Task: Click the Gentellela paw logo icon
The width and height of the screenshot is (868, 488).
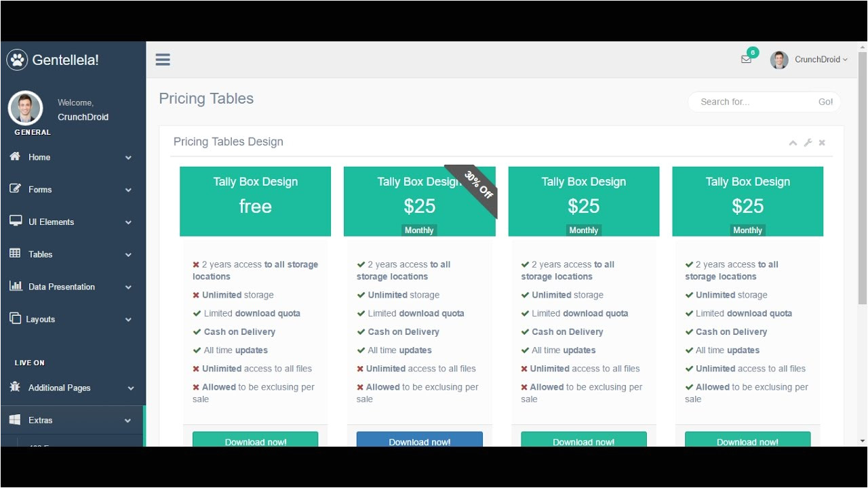Action: pyautogui.click(x=16, y=60)
